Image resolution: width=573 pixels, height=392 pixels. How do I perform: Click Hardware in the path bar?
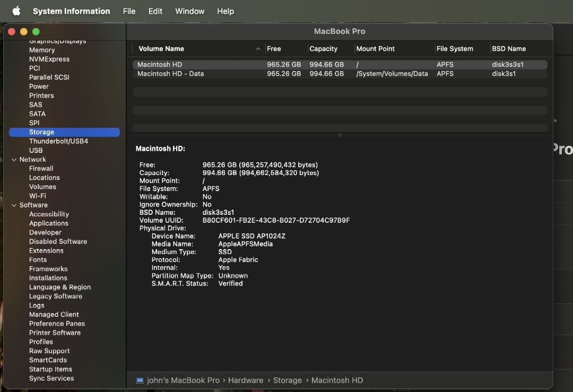click(246, 380)
